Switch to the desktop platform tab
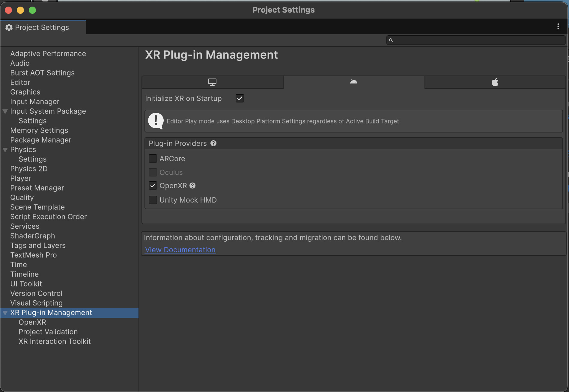The height and width of the screenshot is (392, 569). (212, 82)
